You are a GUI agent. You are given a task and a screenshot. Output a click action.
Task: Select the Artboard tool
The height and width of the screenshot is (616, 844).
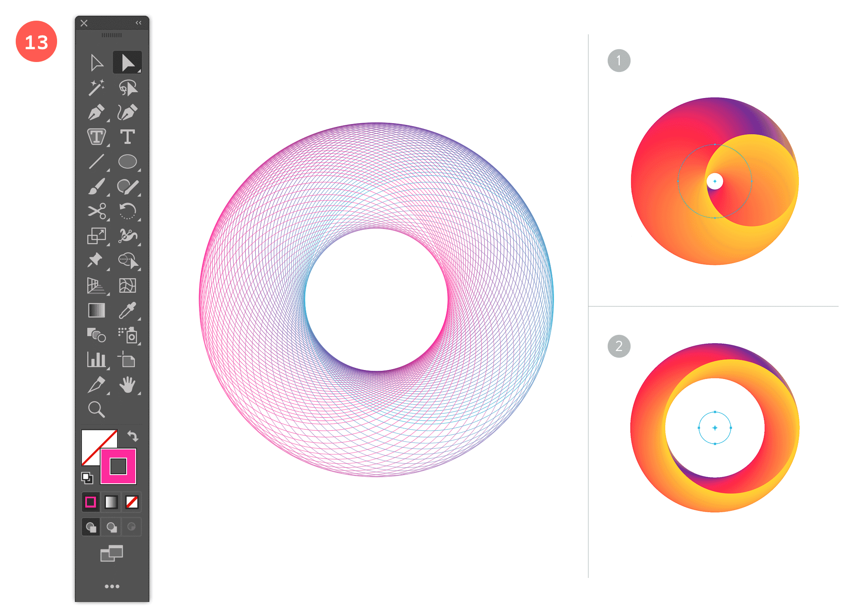127,360
